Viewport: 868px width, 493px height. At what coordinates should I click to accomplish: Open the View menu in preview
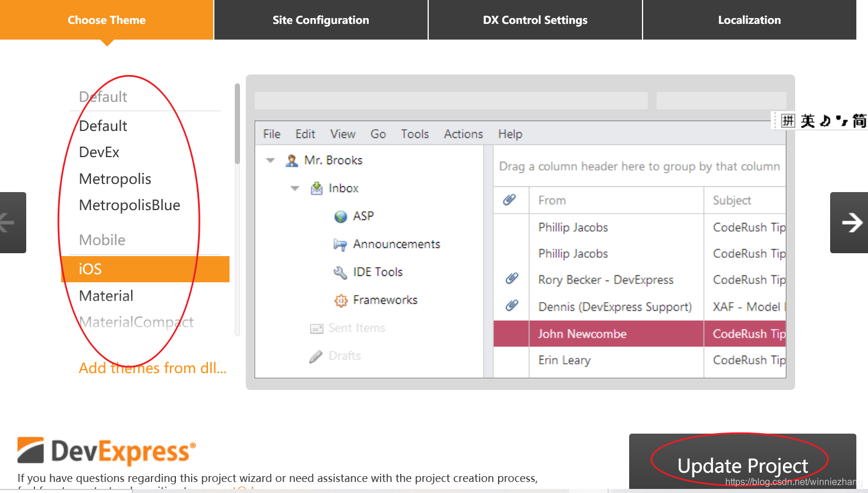click(x=343, y=134)
